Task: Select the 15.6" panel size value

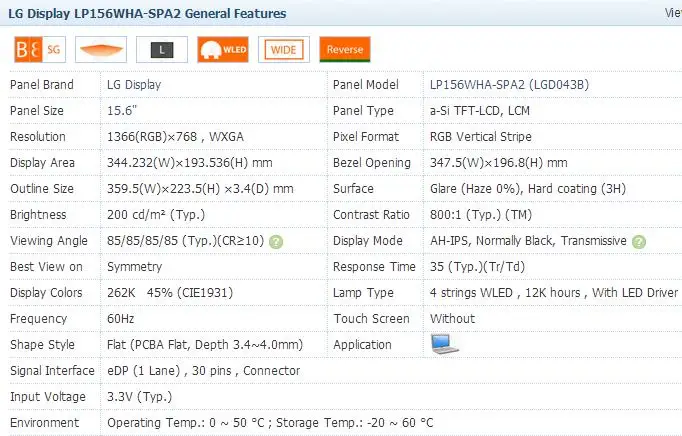Action: 122,111
